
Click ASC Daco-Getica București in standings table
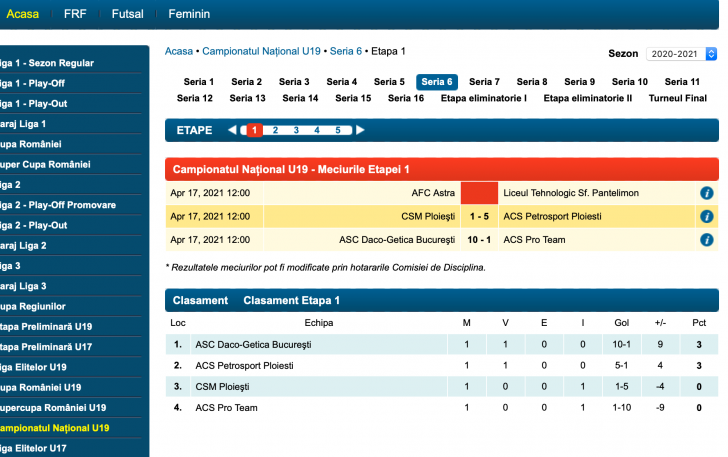pyautogui.click(x=253, y=345)
